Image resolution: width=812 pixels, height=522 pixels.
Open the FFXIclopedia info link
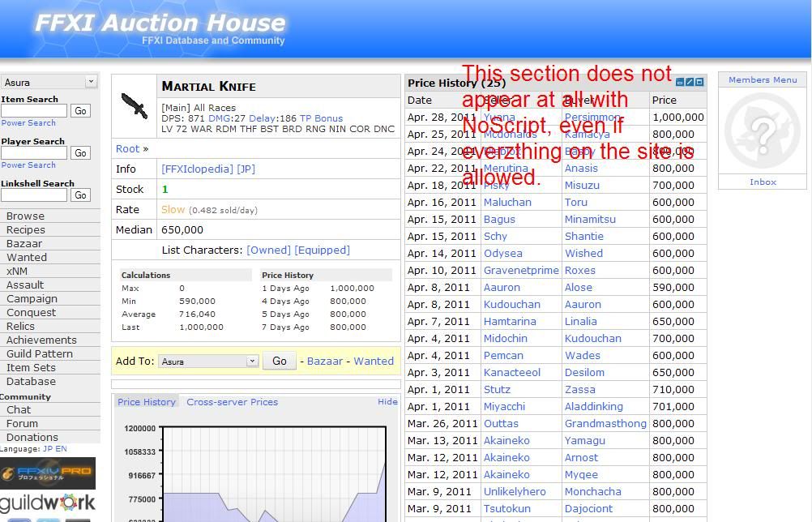(197, 169)
